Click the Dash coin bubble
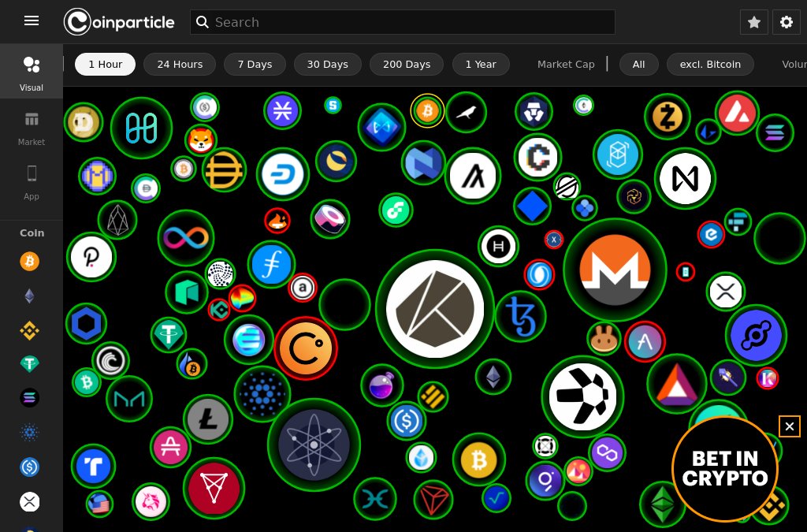 (283, 174)
